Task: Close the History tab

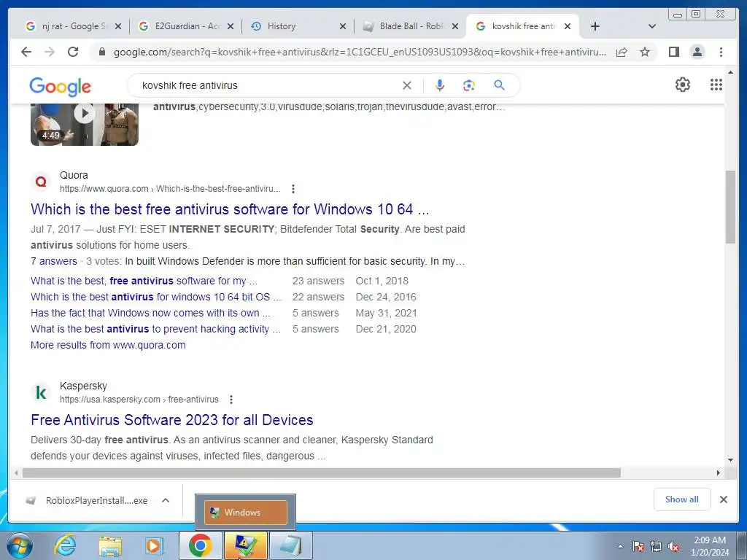Action: coord(343,26)
